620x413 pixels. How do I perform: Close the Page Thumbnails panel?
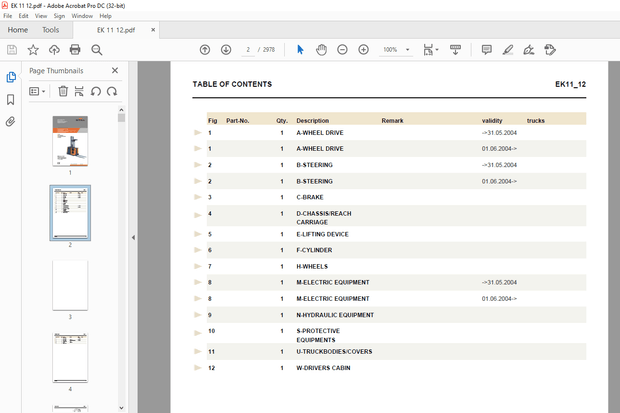tap(114, 71)
